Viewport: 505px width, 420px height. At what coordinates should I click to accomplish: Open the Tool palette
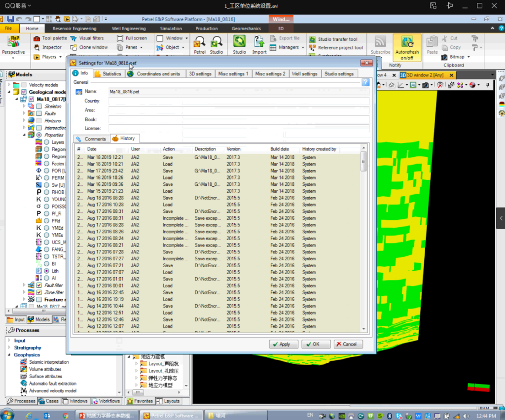(50, 38)
